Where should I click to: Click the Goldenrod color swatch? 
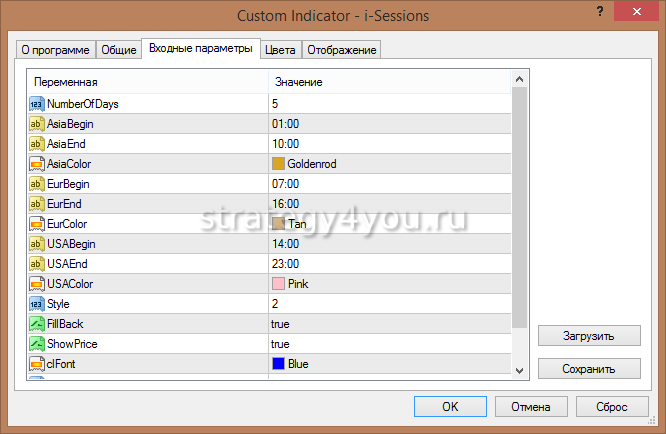[278, 164]
